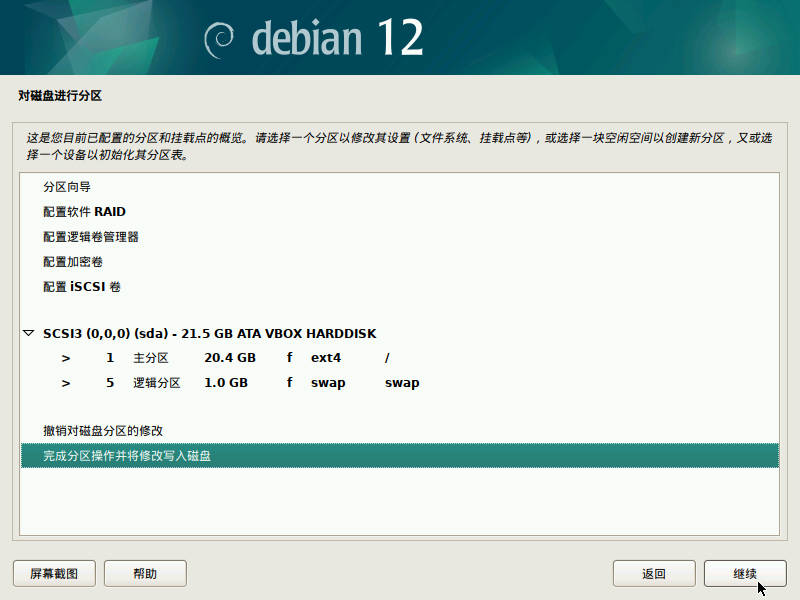Click the 屏幕截图 screenshot button
This screenshot has width=800, height=600.
tap(54, 573)
